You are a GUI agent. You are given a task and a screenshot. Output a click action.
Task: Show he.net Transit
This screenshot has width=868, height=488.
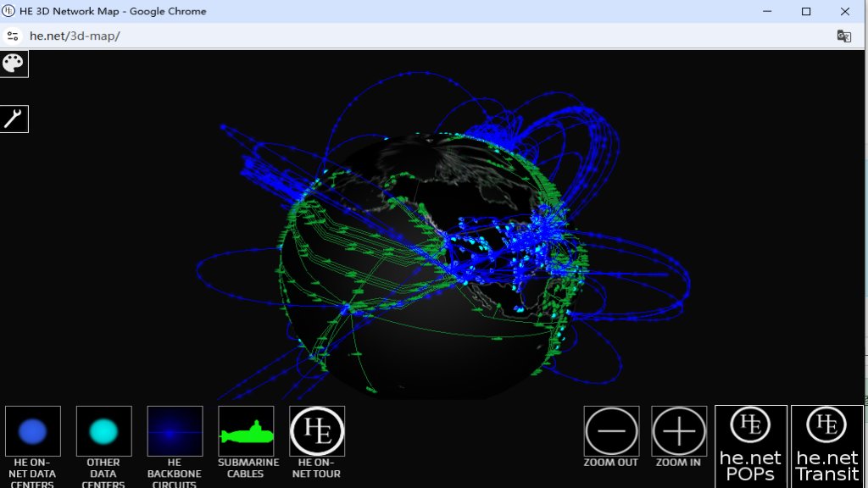tap(826, 441)
